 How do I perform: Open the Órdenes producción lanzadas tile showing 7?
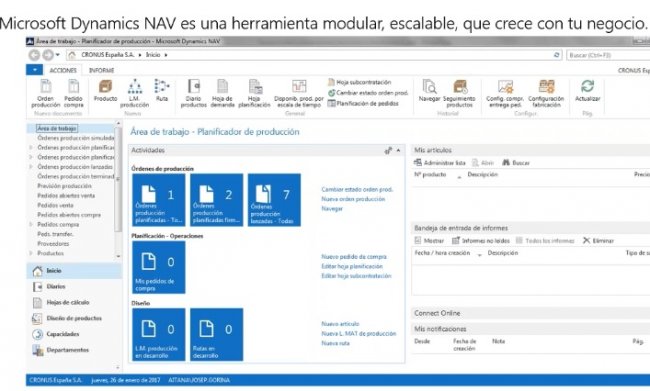(x=274, y=200)
